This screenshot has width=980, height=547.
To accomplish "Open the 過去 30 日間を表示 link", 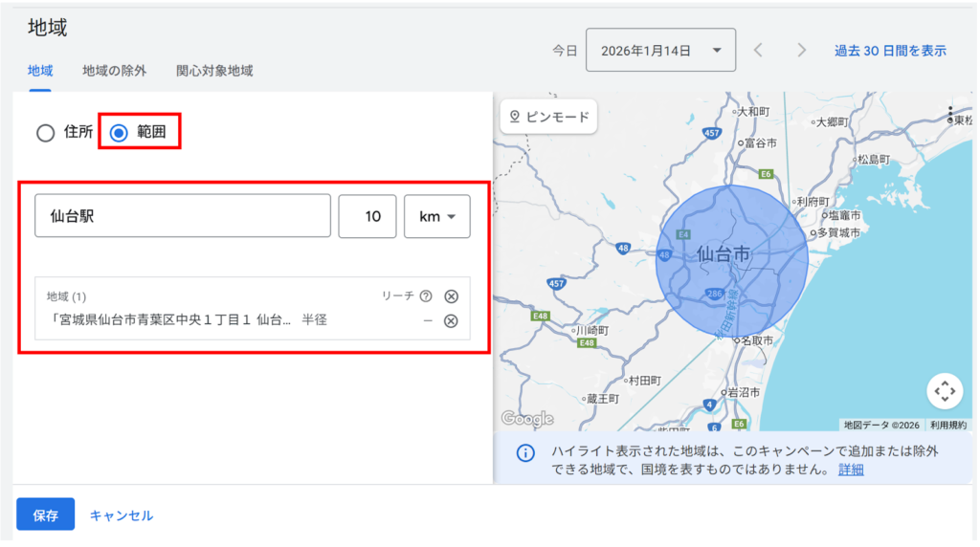I will 890,50.
